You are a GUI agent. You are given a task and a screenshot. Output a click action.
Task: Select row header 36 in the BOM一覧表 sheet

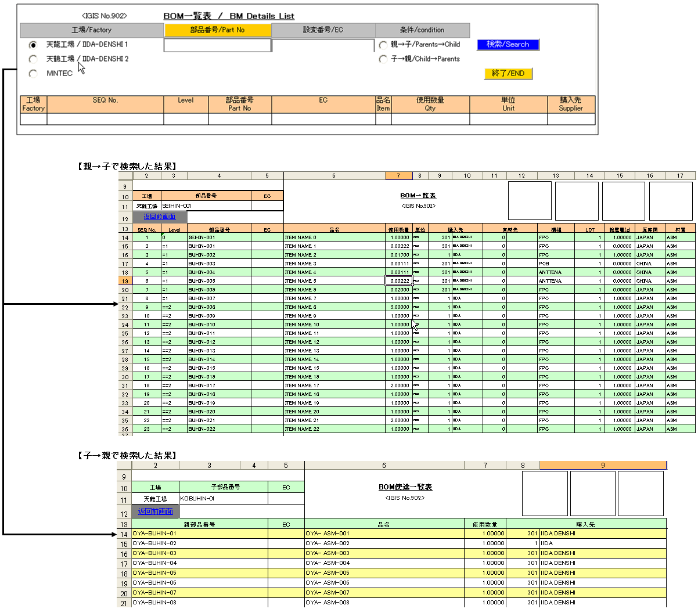pyautogui.click(x=125, y=429)
